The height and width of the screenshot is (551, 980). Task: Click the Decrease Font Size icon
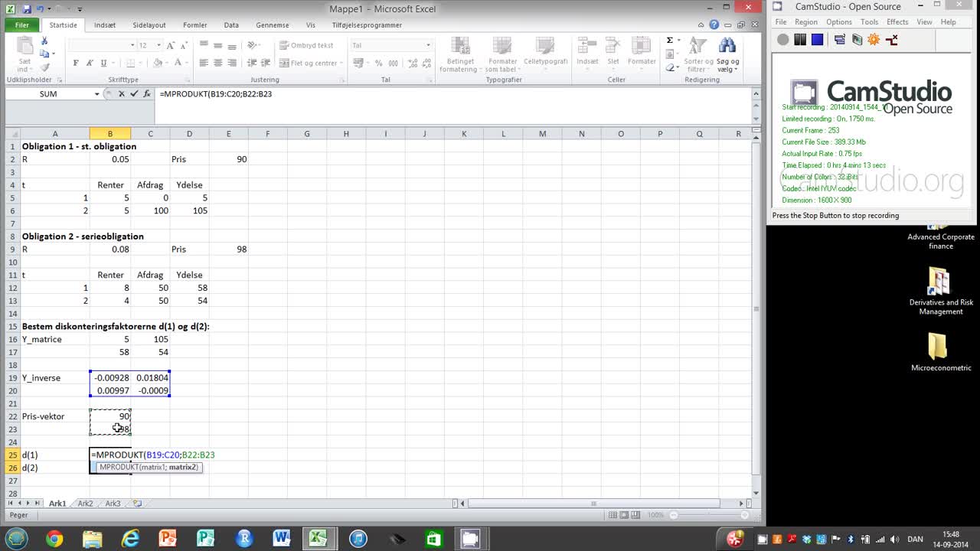click(183, 45)
